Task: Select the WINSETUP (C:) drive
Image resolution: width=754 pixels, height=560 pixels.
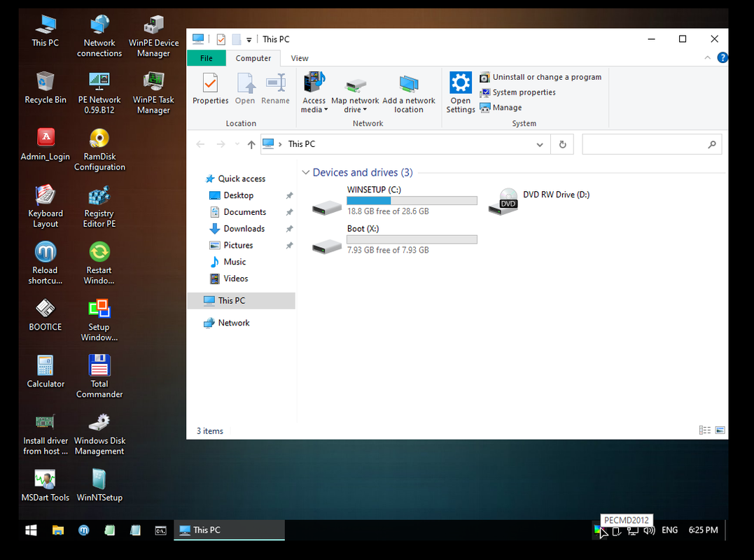Action: (394, 200)
